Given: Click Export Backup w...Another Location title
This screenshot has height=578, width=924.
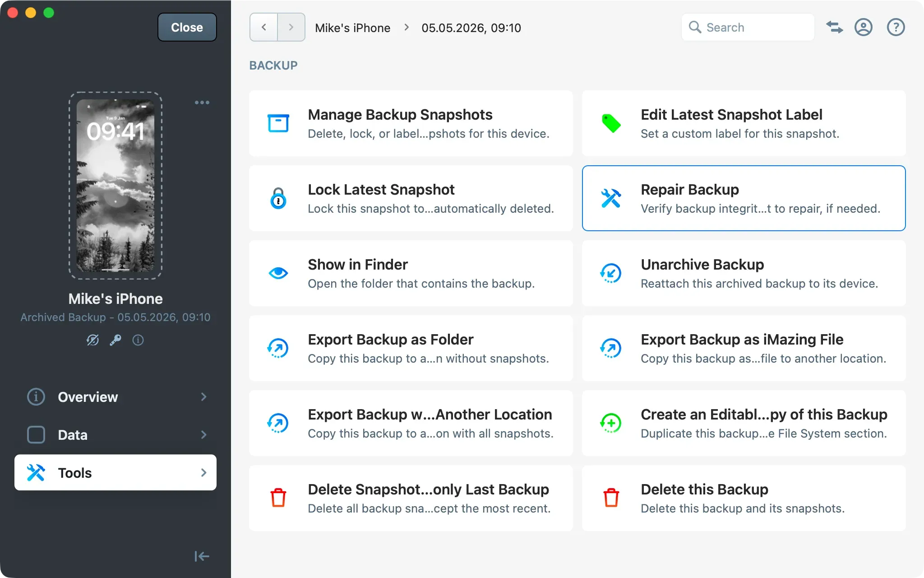Looking at the screenshot, I should (x=430, y=415).
